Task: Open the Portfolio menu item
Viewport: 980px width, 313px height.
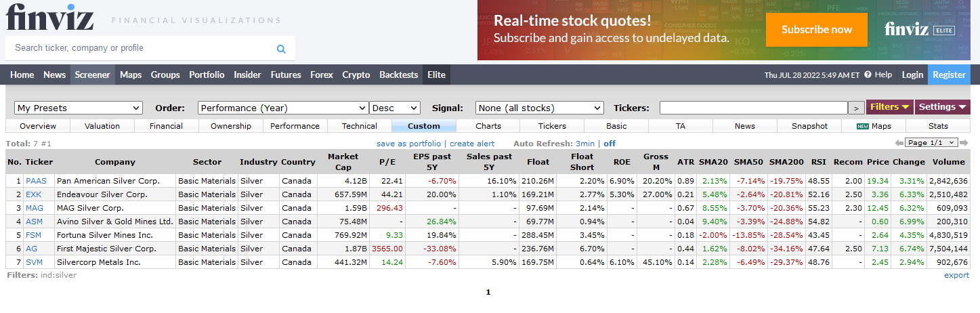Action: click(207, 75)
